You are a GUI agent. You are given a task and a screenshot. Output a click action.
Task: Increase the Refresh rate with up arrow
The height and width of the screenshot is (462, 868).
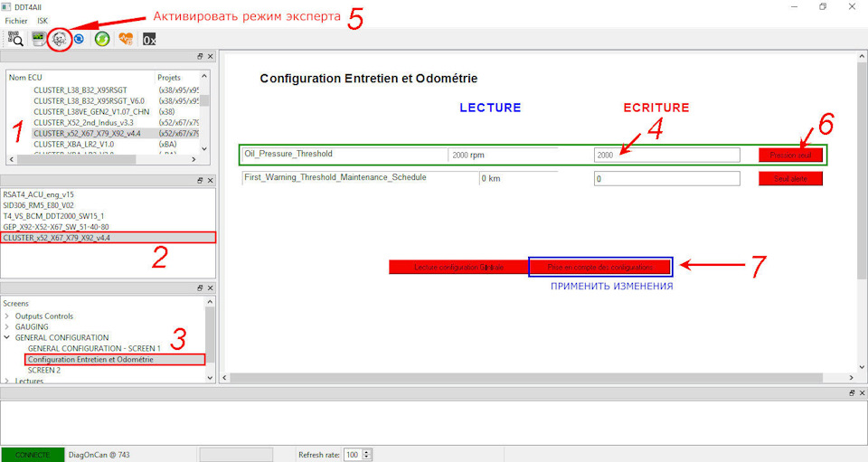(366, 452)
